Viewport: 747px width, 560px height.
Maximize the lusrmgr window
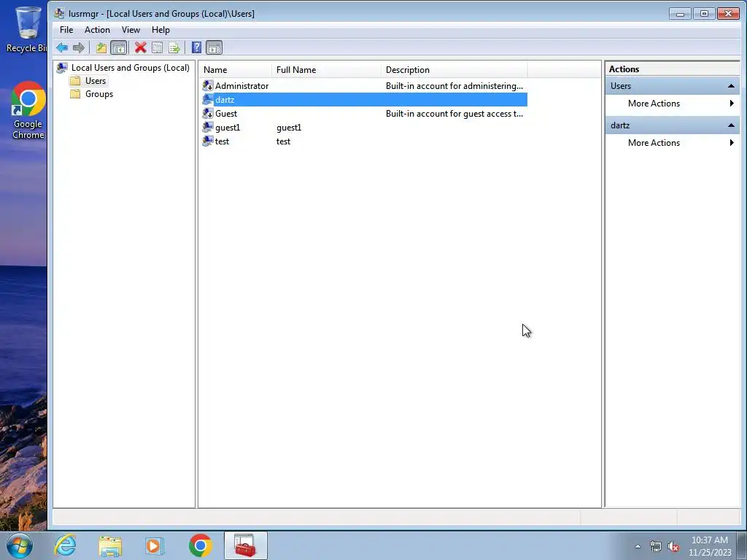point(704,13)
